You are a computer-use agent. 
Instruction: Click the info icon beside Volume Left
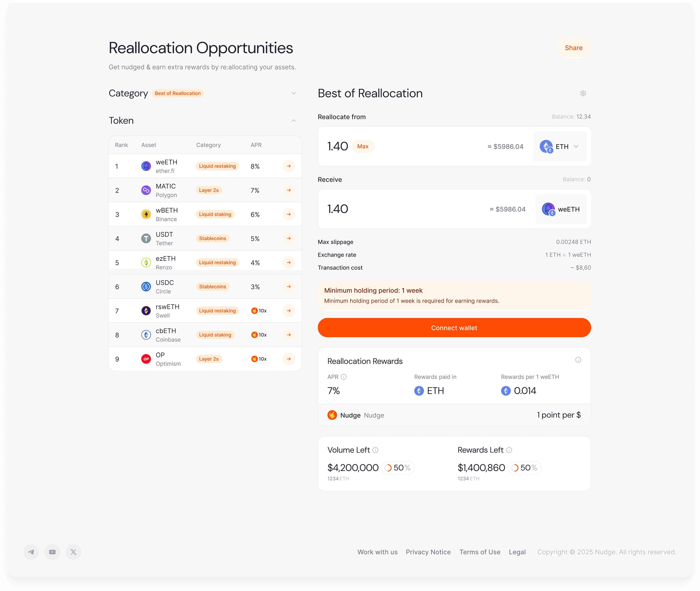[x=376, y=450]
